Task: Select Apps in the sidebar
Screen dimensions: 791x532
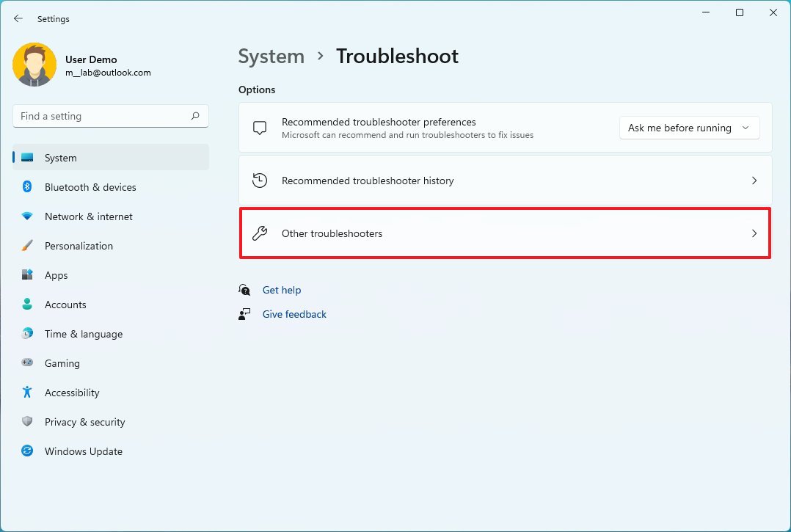Action: [x=56, y=275]
